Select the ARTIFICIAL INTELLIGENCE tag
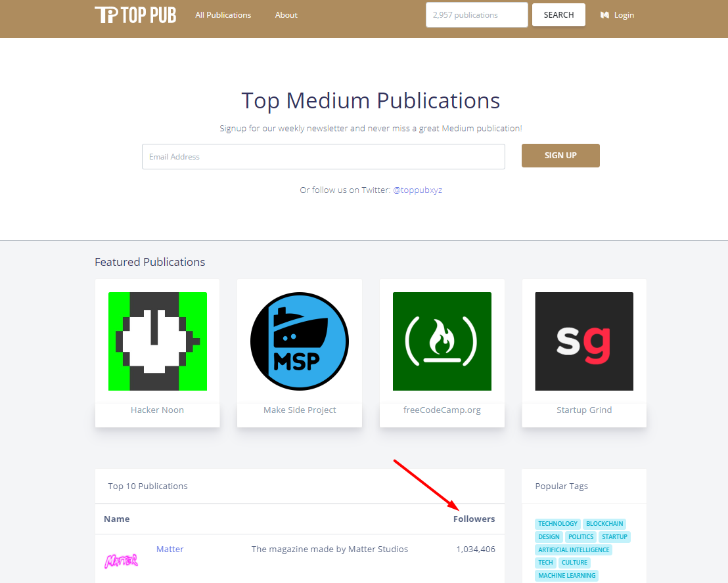 click(574, 550)
